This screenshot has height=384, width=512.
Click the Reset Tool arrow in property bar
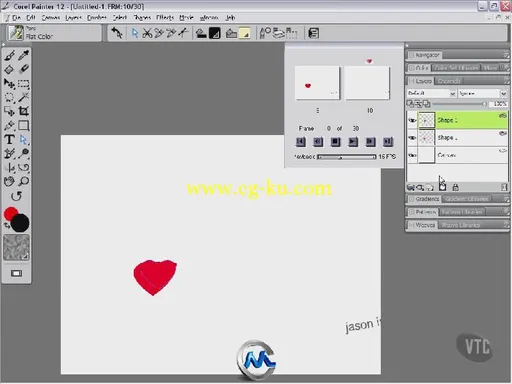pos(117,33)
